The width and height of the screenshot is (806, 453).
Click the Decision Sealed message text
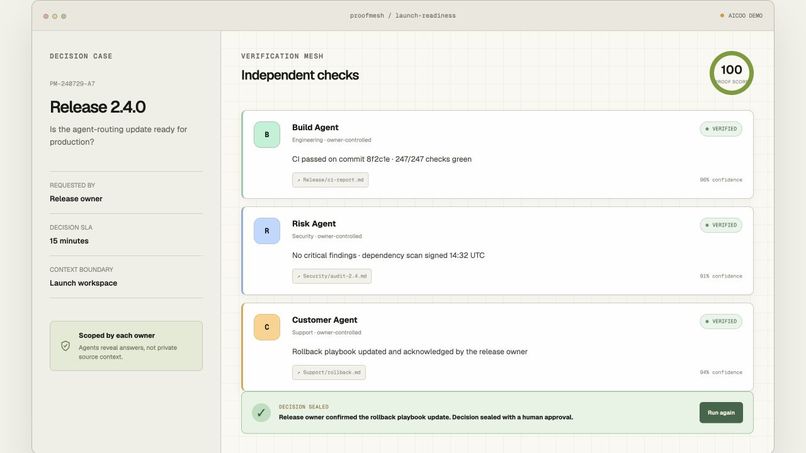pyautogui.click(x=426, y=417)
